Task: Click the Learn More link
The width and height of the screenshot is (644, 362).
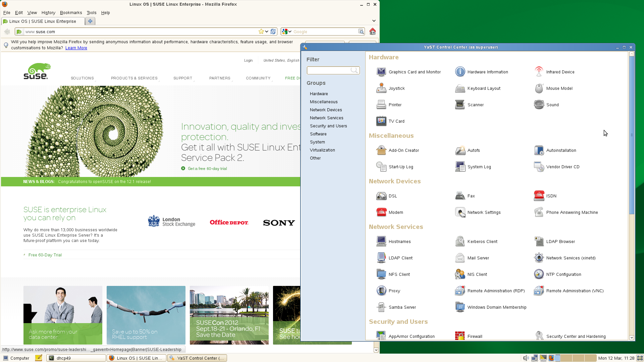Action: (76, 48)
